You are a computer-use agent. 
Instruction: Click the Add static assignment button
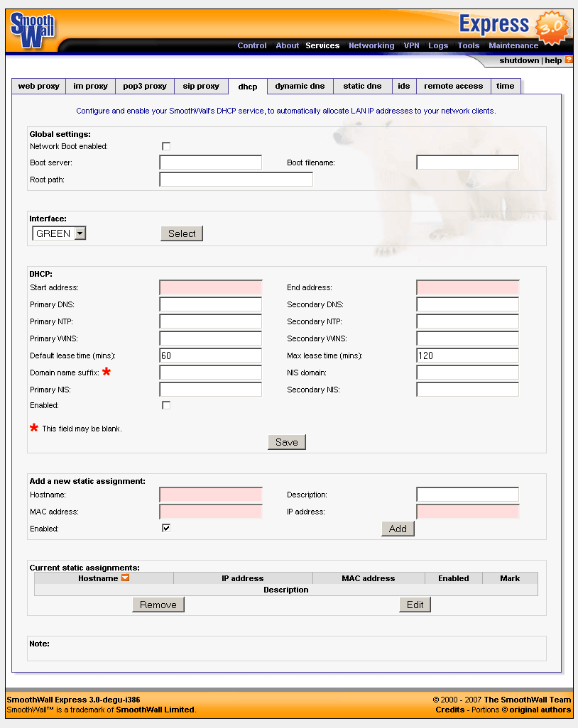(x=398, y=529)
